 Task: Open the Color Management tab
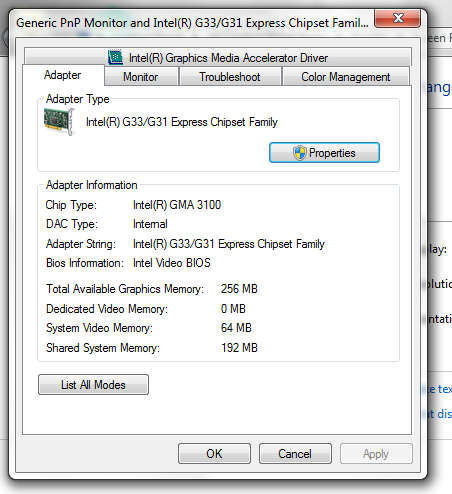(x=346, y=77)
